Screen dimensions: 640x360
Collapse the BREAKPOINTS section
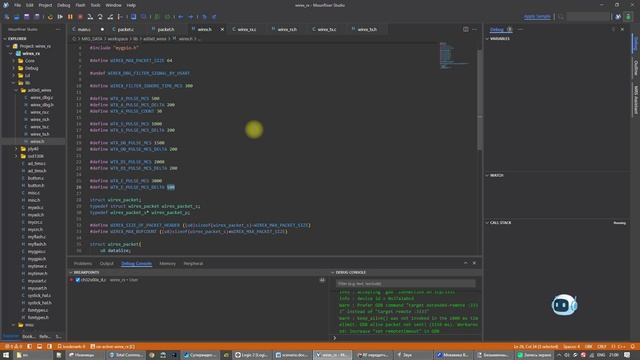(87, 272)
